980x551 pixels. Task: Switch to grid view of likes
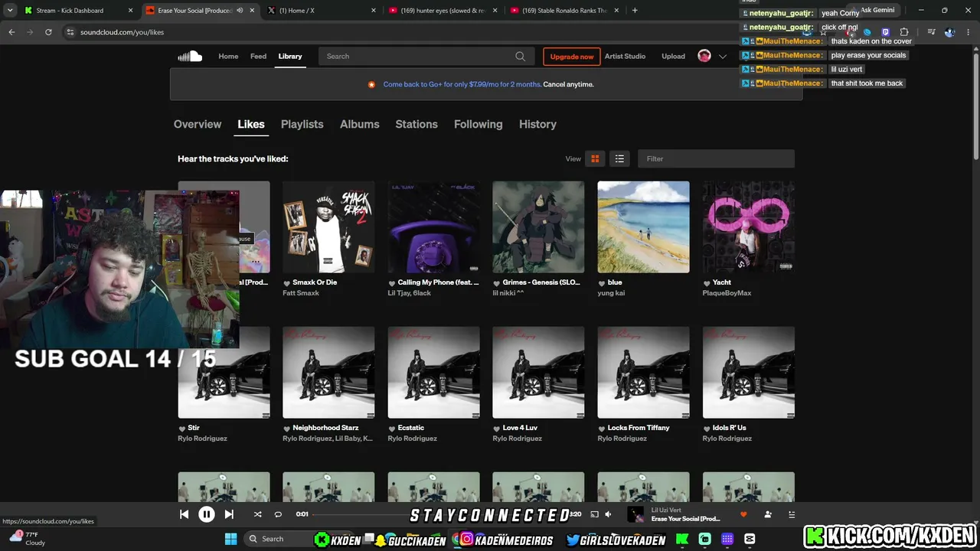(595, 158)
